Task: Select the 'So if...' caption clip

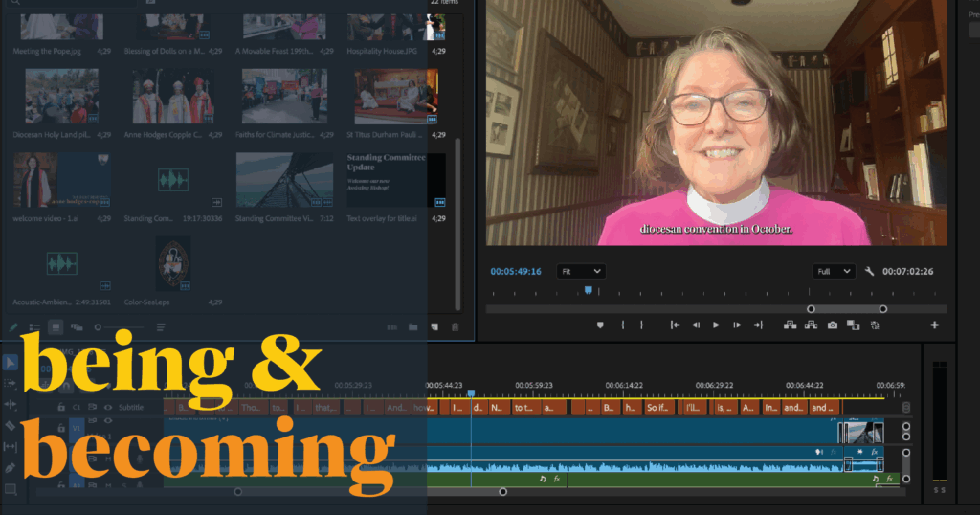Action: pos(658,408)
